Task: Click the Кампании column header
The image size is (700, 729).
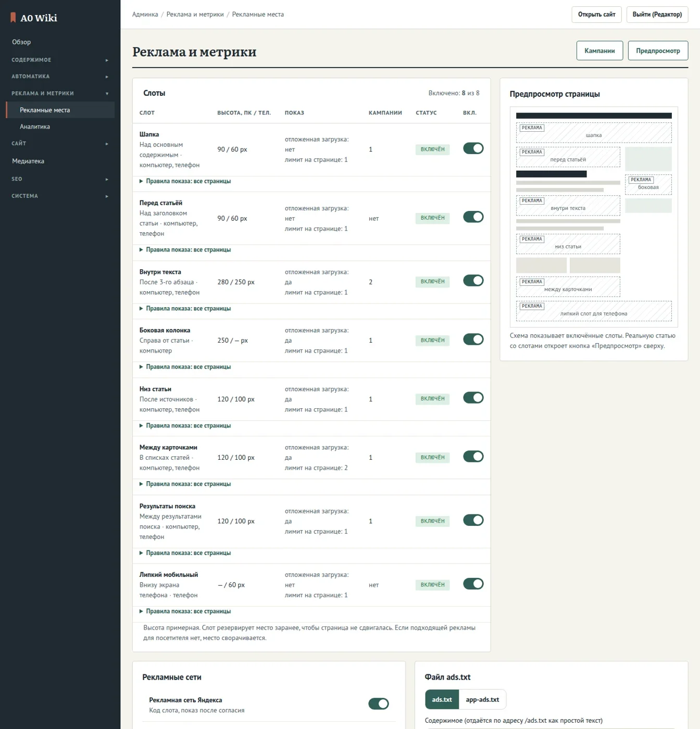Action: [x=385, y=113]
